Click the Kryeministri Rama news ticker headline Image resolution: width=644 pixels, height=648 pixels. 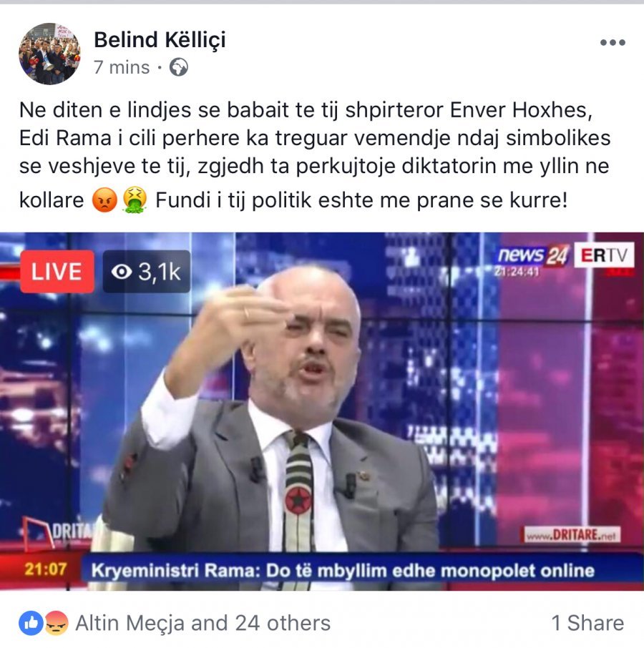pyautogui.click(x=343, y=571)
